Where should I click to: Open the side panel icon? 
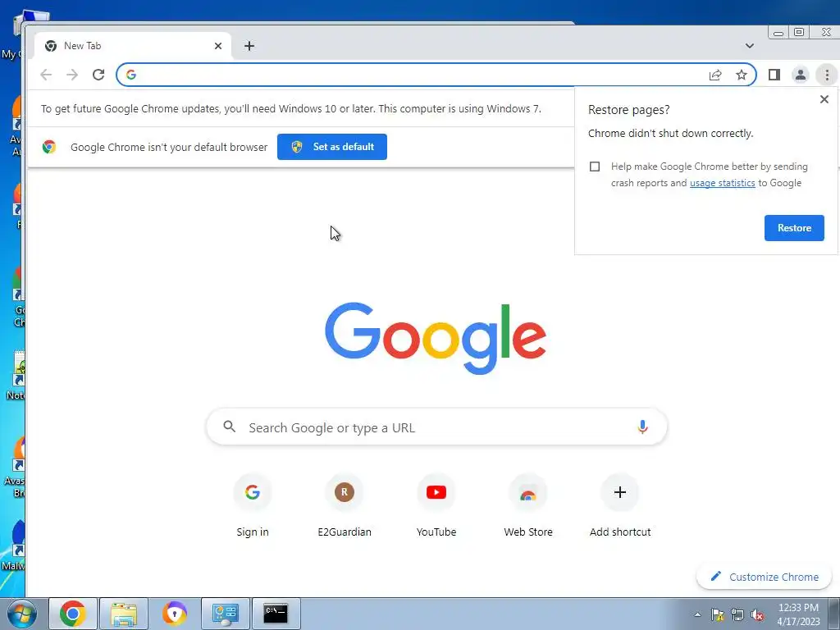click(774, 75)
